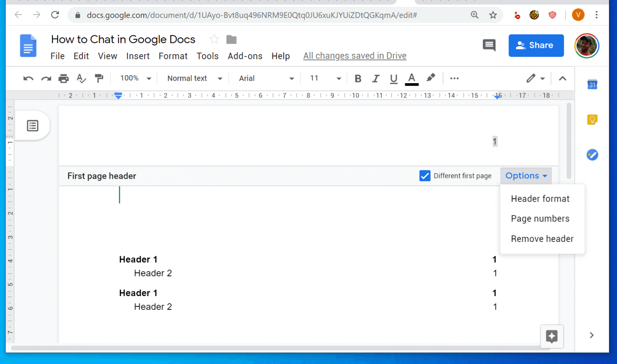
Task: Toggle italic formatting
Action: (x=376, y=78)
